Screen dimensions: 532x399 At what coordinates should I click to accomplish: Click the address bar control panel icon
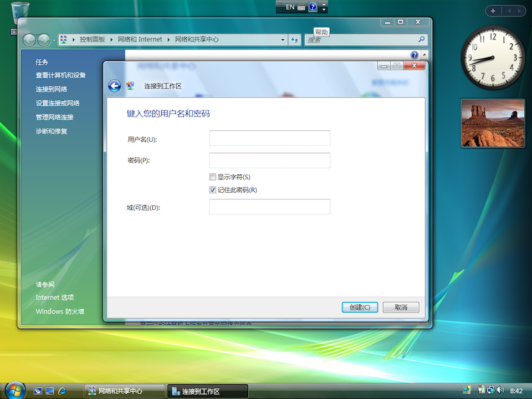point(64,39)
